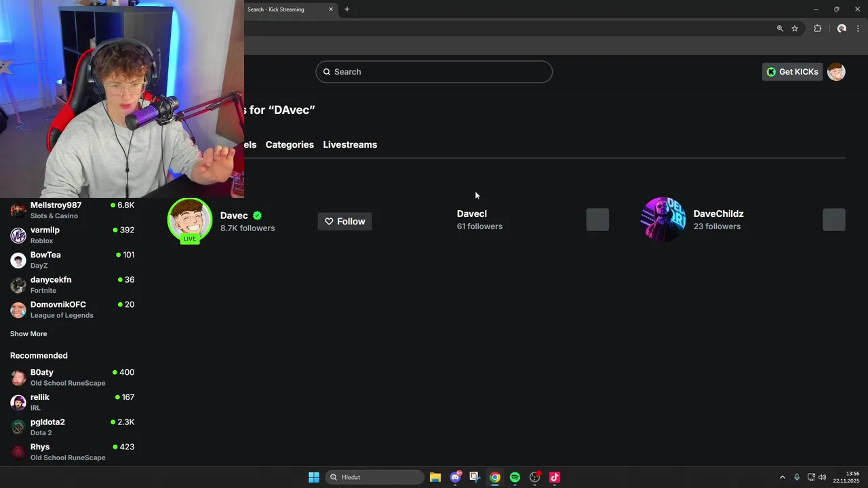Viewport: 868px width, 488px height.
Task: Open the DaveChildz channel result
Action: coord(718,220)
